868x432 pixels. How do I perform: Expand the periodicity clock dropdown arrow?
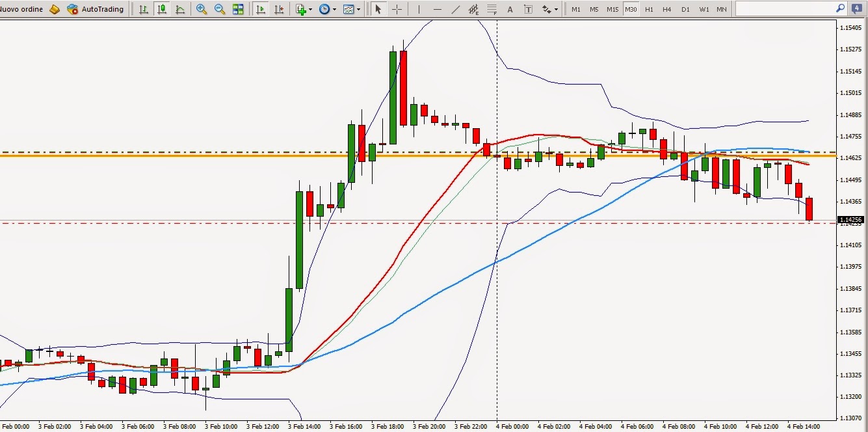334,10
